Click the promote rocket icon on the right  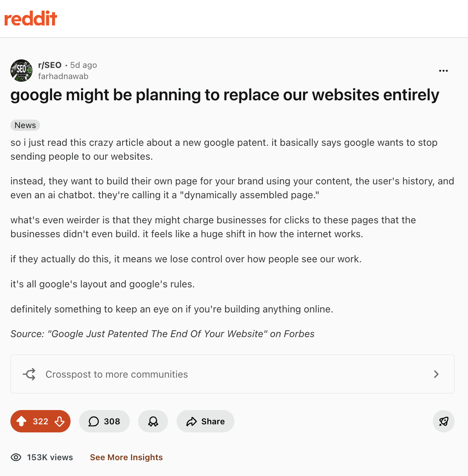pos(443,421)
